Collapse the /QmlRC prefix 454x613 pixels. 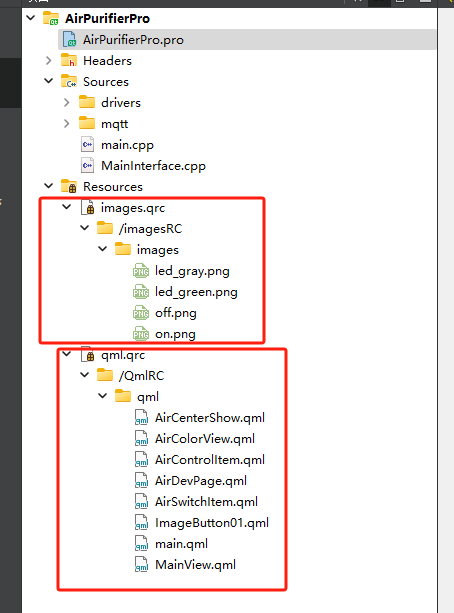coord(85,375)
